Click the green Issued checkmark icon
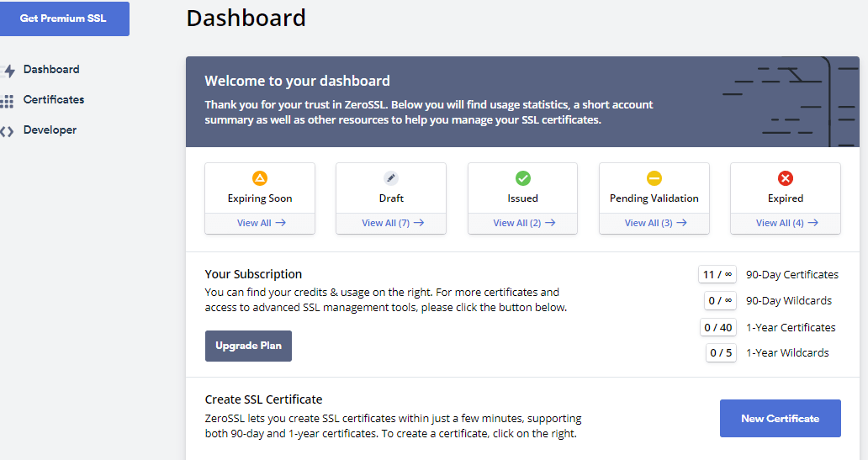This screenshot has width=868, height=460. 522,178
